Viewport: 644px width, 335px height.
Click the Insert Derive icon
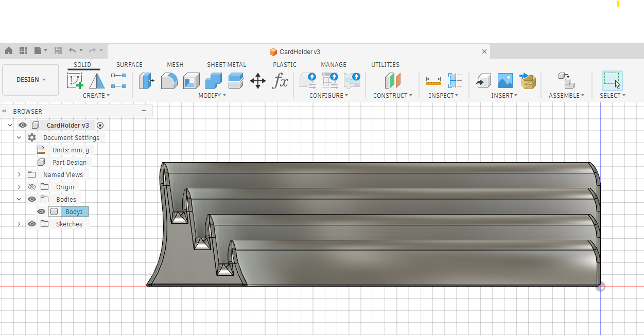[x=483, y=81]
